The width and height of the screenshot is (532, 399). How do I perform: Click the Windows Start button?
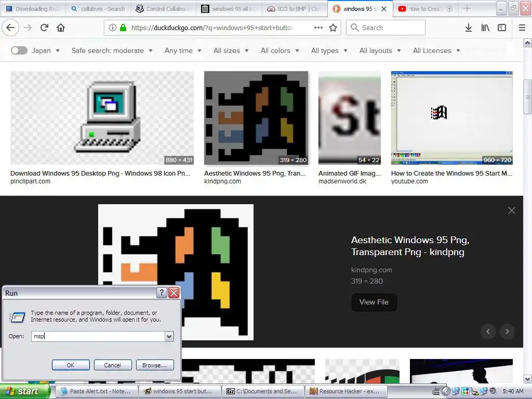25,391
